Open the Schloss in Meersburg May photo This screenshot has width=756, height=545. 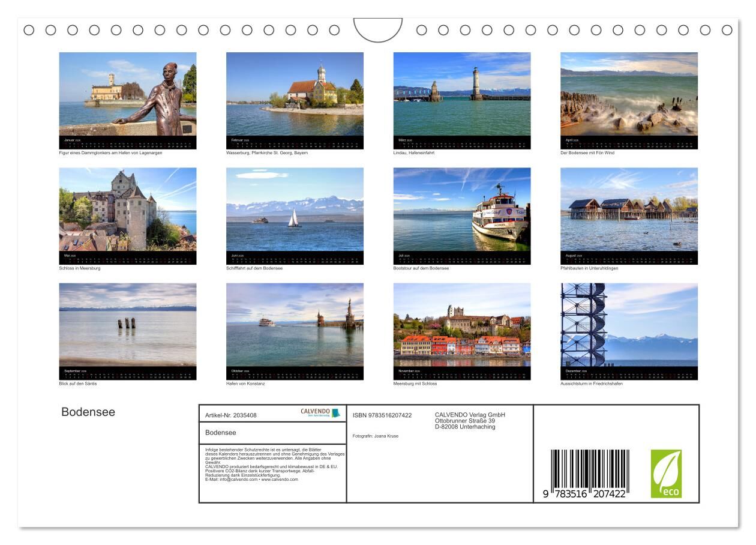127,209
